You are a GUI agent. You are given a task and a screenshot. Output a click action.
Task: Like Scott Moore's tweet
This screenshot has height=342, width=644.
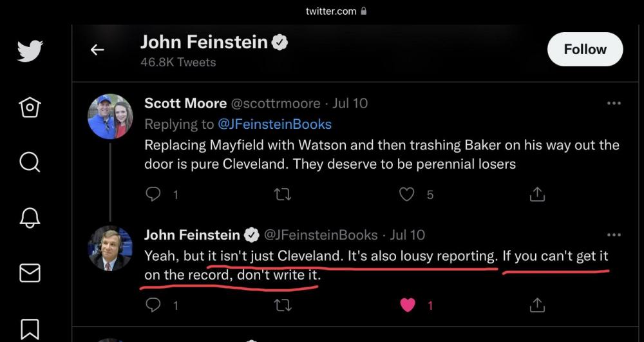click(x=406, y=194)
